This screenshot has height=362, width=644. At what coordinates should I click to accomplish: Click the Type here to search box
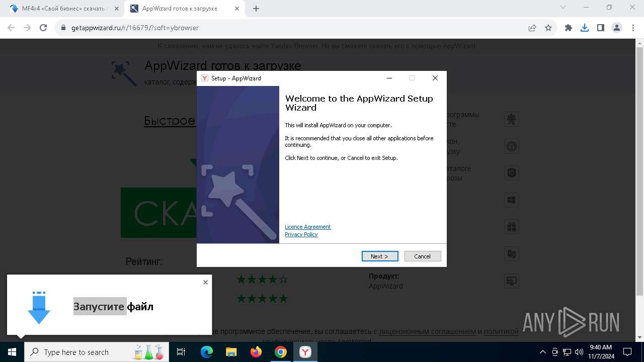tap(96, 352)
